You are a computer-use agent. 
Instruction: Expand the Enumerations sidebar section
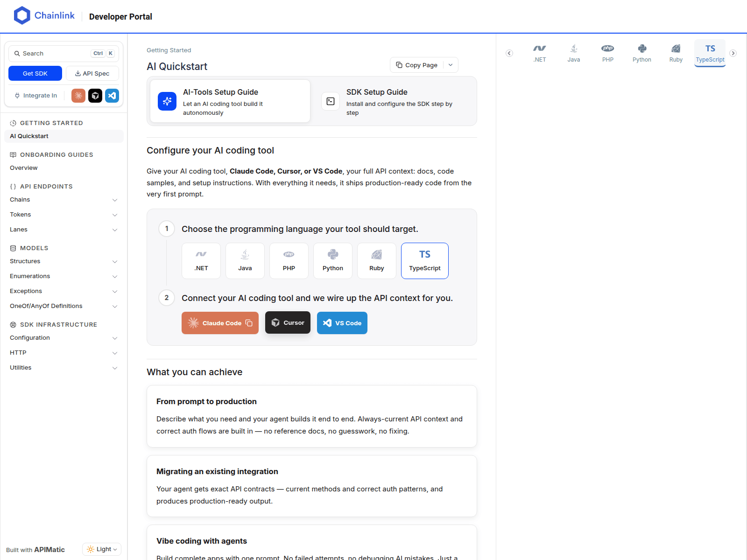point(64,276)
